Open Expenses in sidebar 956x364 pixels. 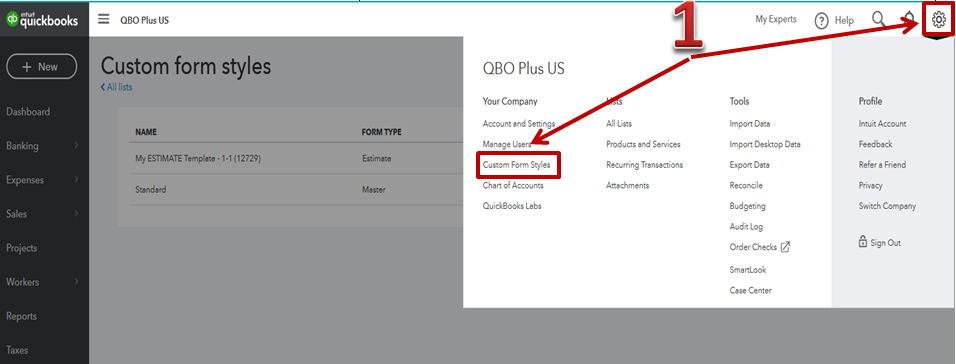pyautogui.click(x=24, y=180)
